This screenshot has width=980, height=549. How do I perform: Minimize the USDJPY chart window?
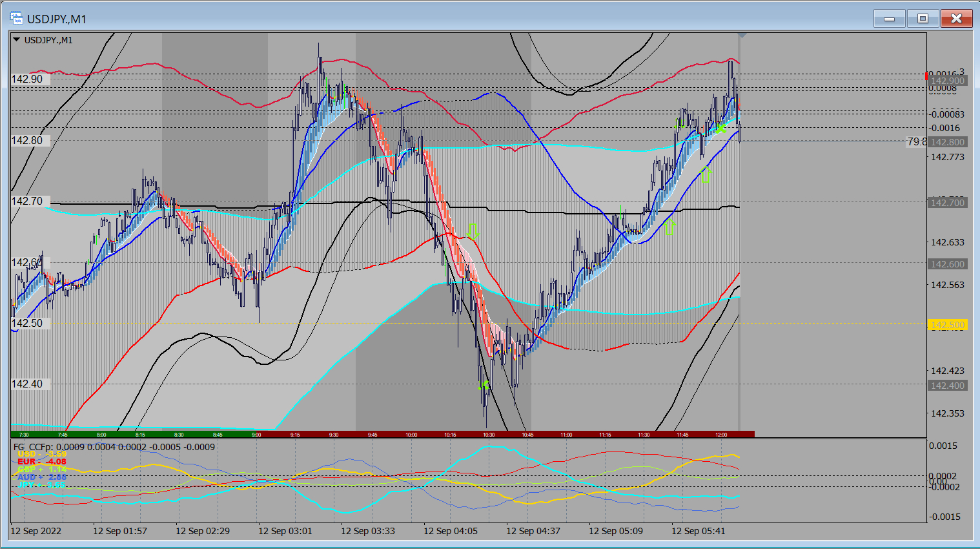[x=889, y=19]
